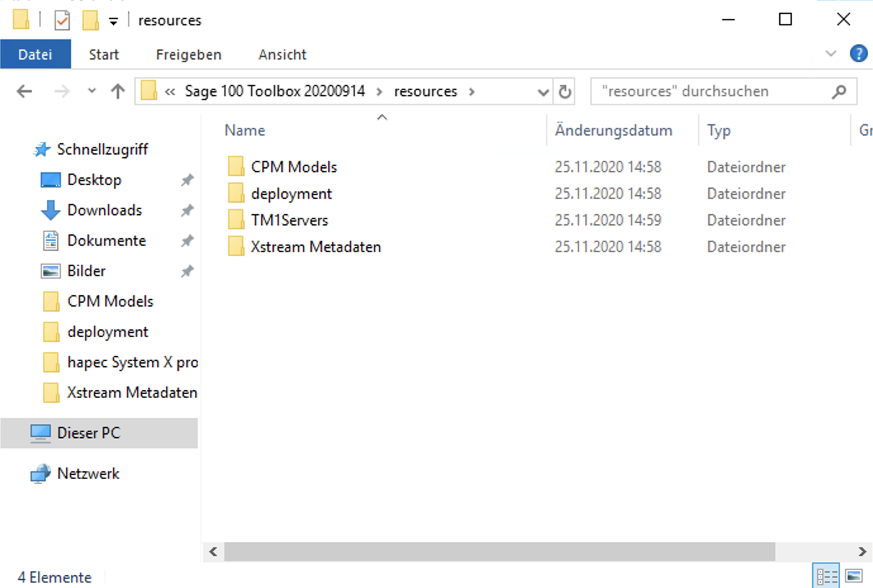Click the Properties icon in title bar

62,20
